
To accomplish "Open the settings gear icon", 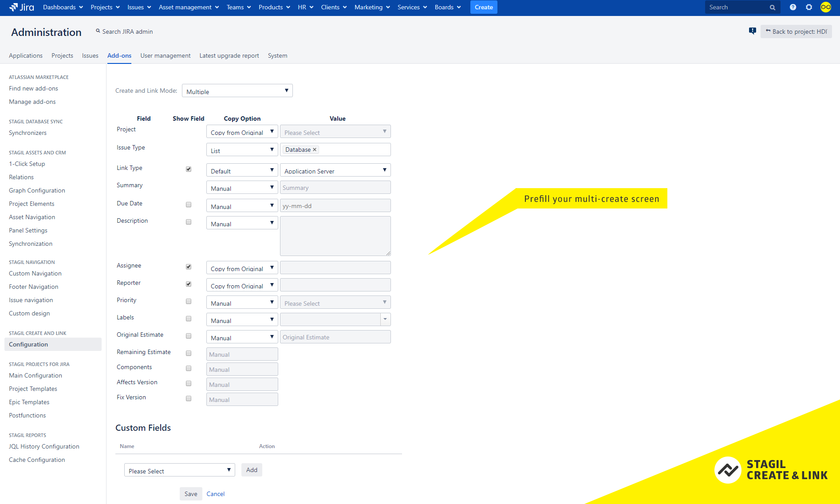I will [x=809, y=7].
